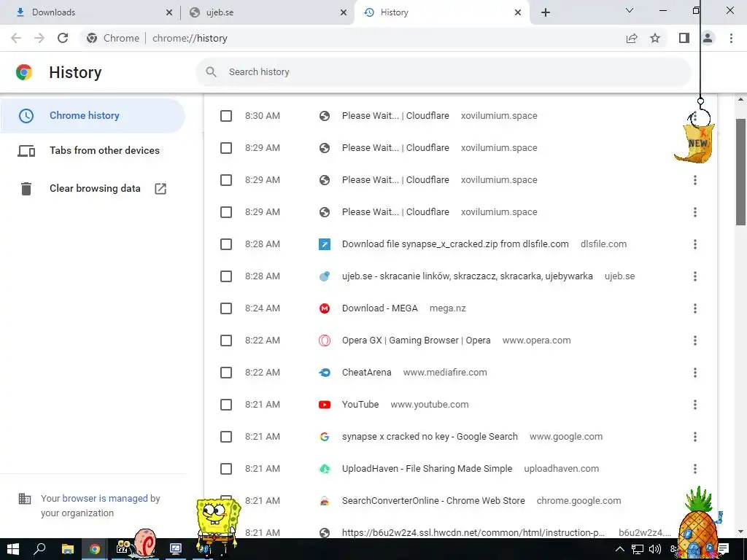Check the Download - MEGA entry checkbox
This screenshot has width=747, height=560.
(226, 308)
